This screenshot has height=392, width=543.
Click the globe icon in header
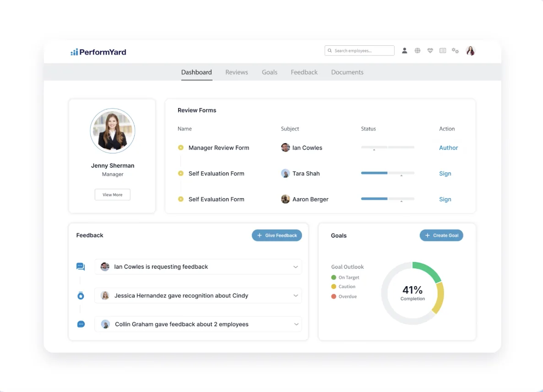pyautogui.click(x=417, y=50)
